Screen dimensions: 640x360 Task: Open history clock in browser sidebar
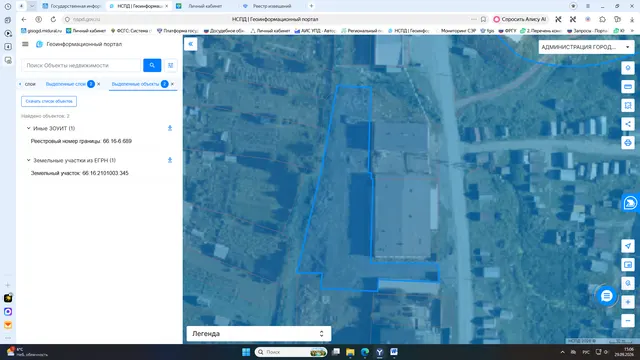pyautogui.click(x=8, y=6)
